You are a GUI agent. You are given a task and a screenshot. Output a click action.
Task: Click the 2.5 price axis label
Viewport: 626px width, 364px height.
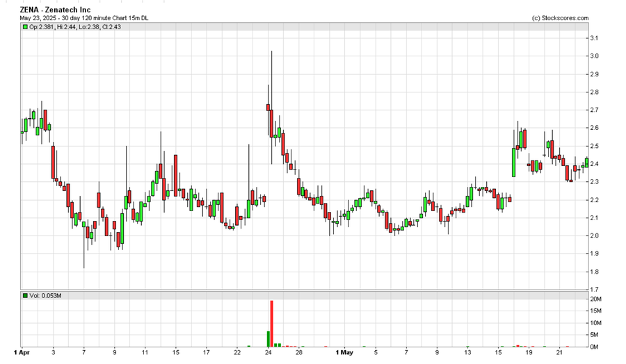point(594,146)
